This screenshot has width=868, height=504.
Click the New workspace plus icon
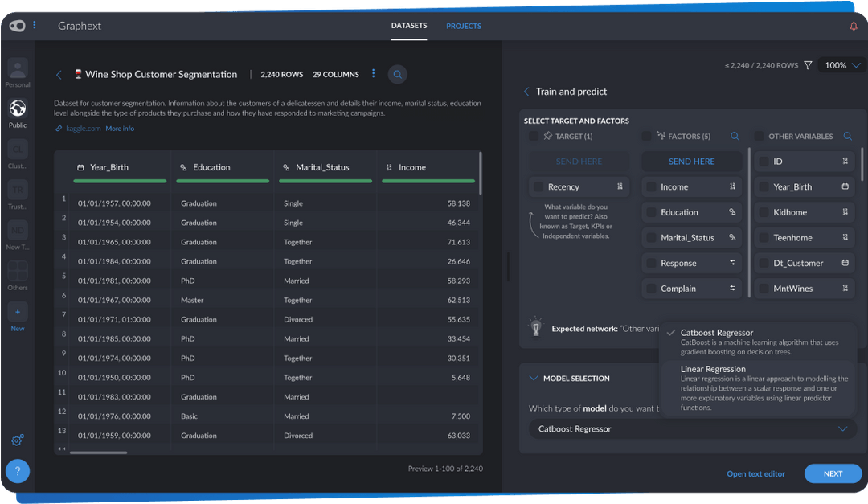pos(17,311)
